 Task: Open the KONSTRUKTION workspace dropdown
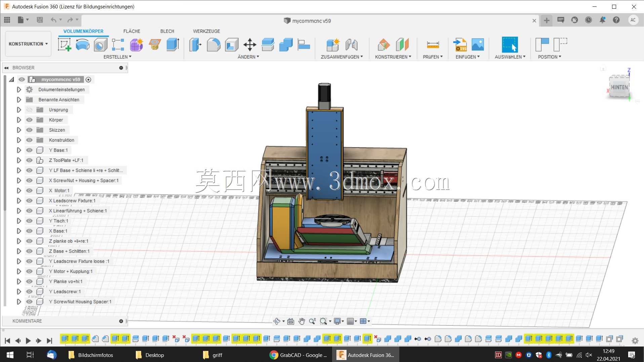coord(28,44)
